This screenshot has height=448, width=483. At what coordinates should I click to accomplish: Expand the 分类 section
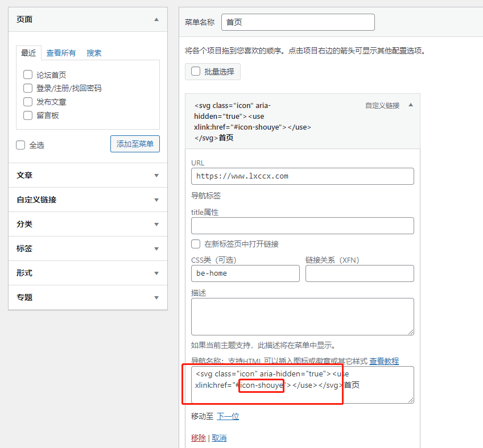[x=156, y=225]
